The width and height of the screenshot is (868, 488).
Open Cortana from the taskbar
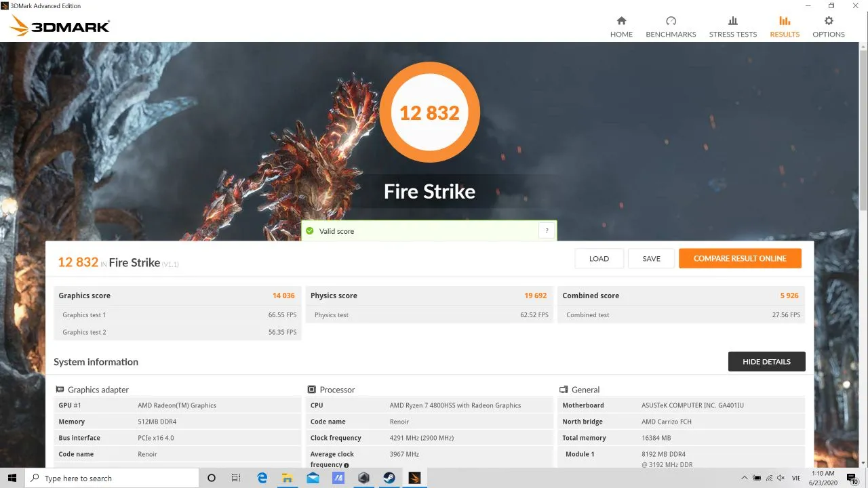click(x=211, y=478)
